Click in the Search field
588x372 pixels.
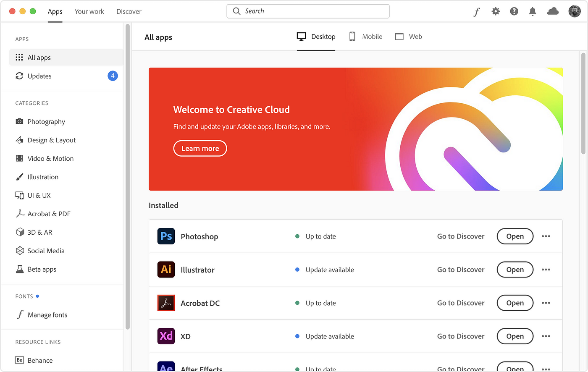[308, 11]
